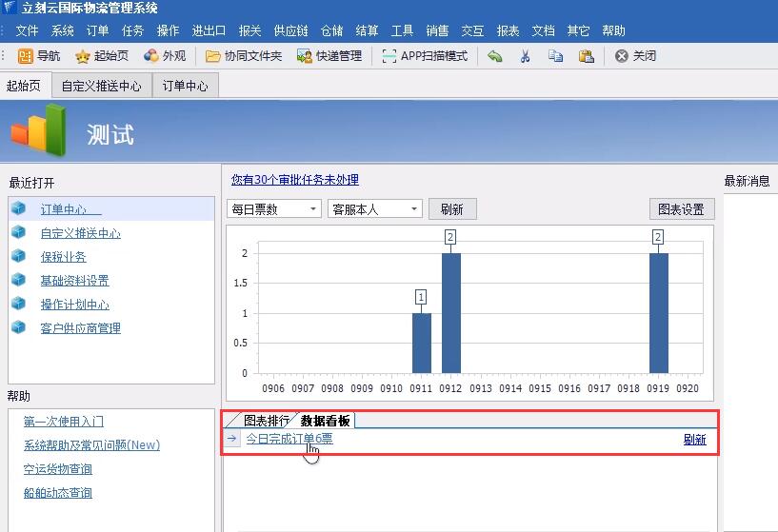Screen dimensions: 778x532
Task: Open the 客服本人 dropdown
Action: 374,209
